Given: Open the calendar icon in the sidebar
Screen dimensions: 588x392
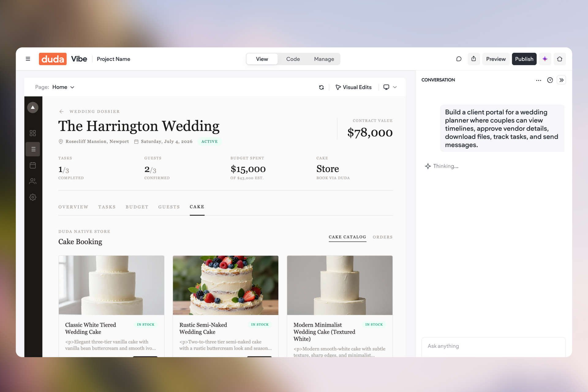Looking at the screenshot, I should pyautogui.click(x=33, y=165).
